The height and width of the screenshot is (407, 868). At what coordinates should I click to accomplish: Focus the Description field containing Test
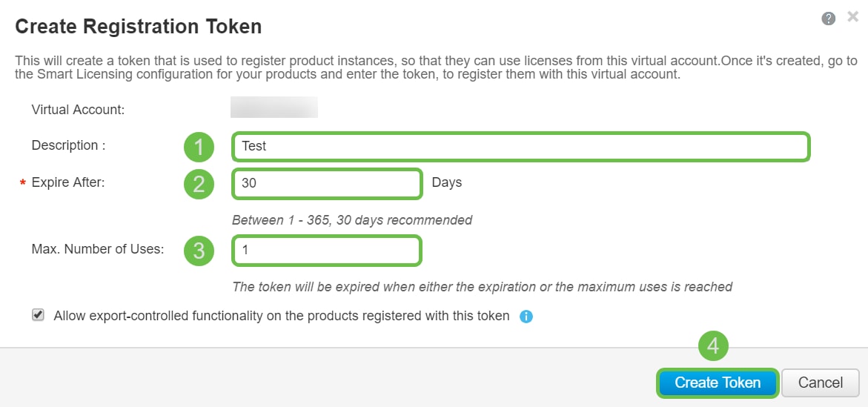(x=520, y=147)
